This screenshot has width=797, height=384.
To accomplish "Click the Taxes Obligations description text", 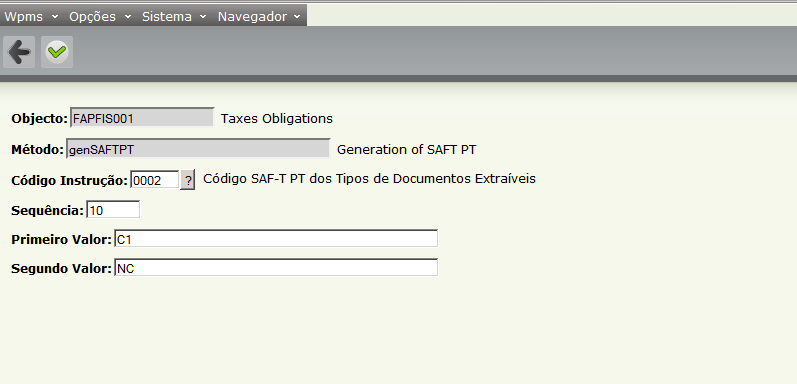I will tap(277, 119).
